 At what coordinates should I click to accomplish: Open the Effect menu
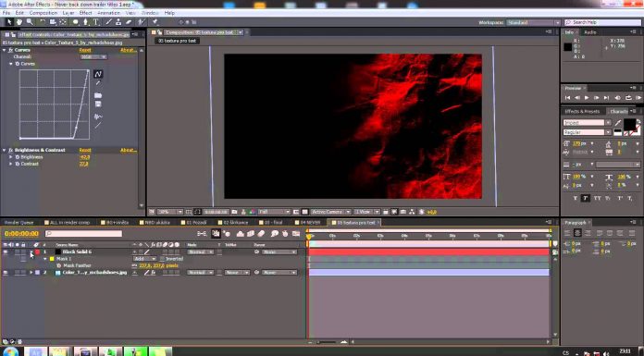[x=85, y=13]
